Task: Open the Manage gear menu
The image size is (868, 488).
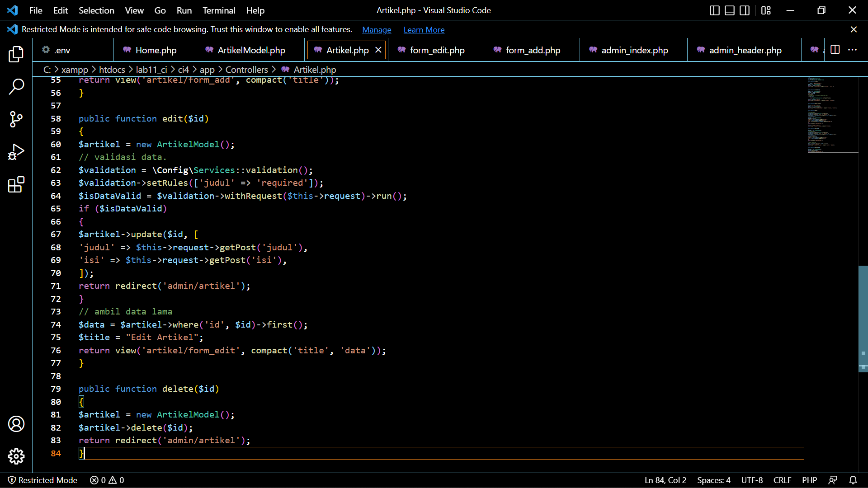Action: 16,456
